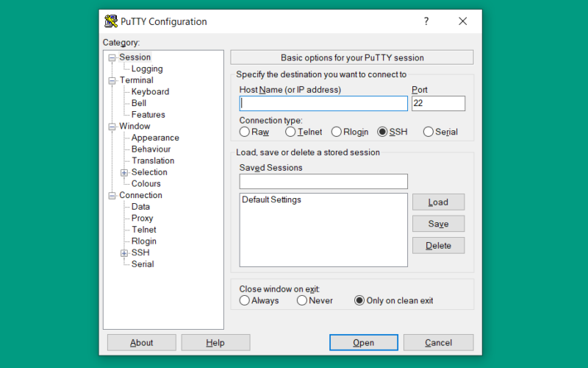Screen dimensions: 588x368
Task: Open the Telnet category in tree
Action: point(144,230)
